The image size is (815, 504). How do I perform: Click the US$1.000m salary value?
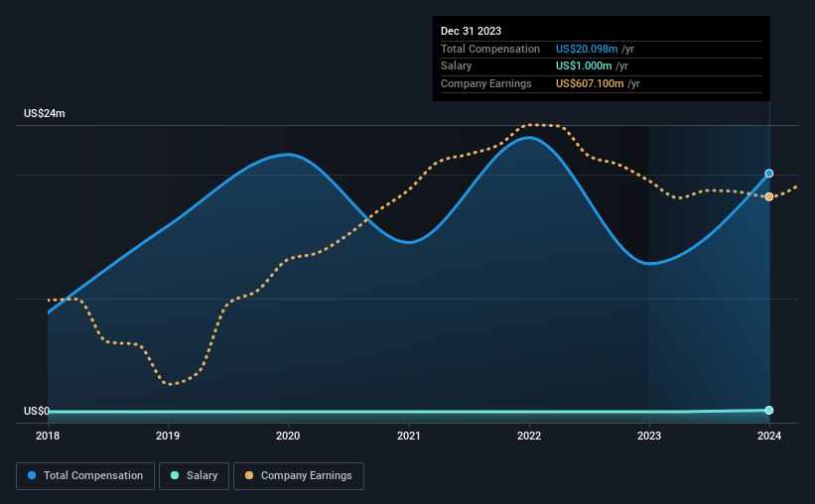pyautogui.click(x=584, y=66)
